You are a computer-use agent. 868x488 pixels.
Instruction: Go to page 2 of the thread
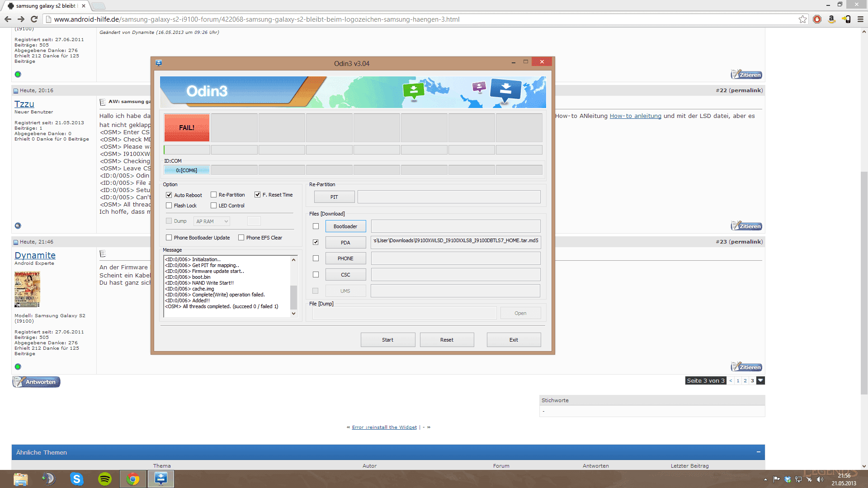coord(745,380)
